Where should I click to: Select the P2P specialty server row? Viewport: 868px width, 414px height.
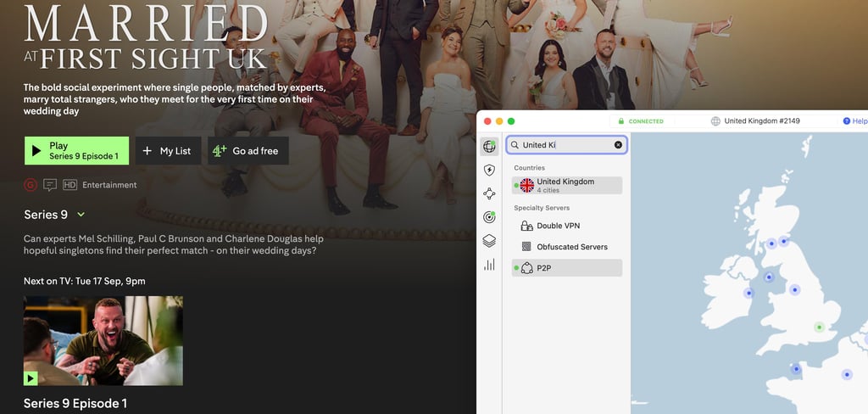tap(567, 268)
